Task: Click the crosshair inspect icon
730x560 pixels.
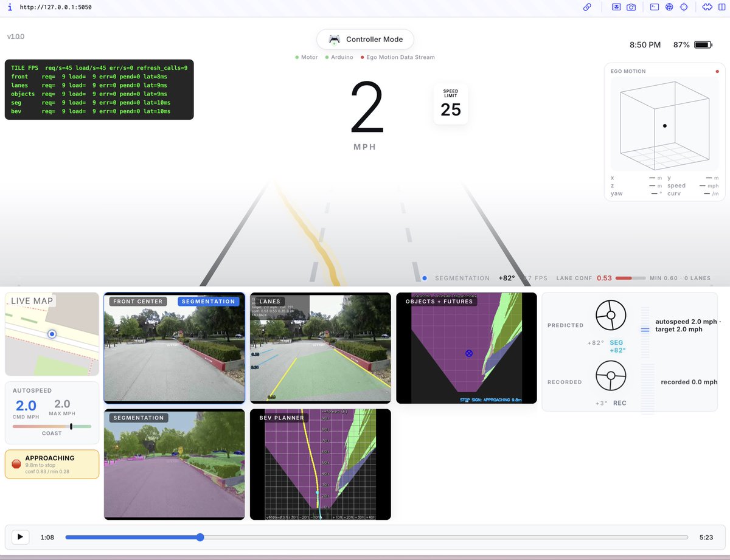Action: coord(684,7)
